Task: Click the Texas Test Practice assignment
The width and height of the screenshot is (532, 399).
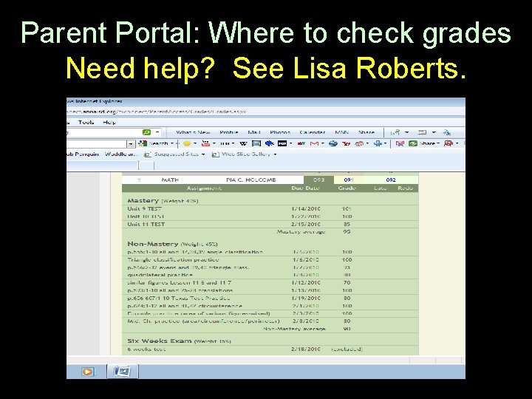Action: click(x=179, y=299)
